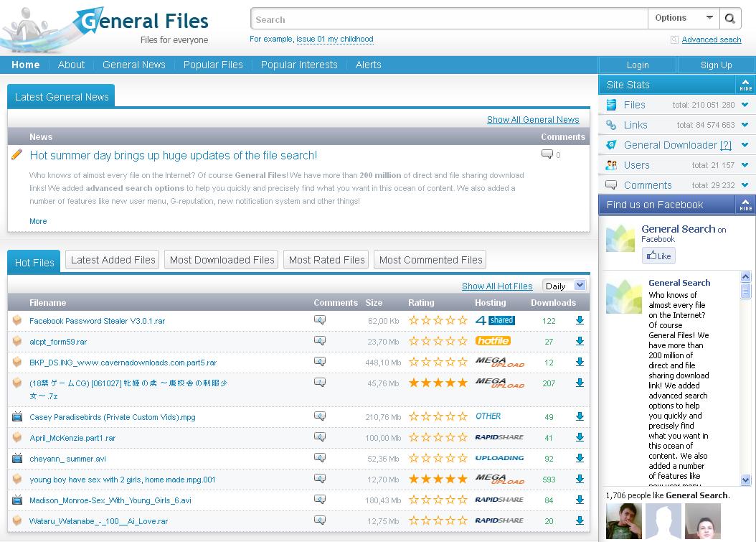The width and height of the screenshot is (756, 542).
Task: Click the Login button
Action: click(x=638, y=65)
